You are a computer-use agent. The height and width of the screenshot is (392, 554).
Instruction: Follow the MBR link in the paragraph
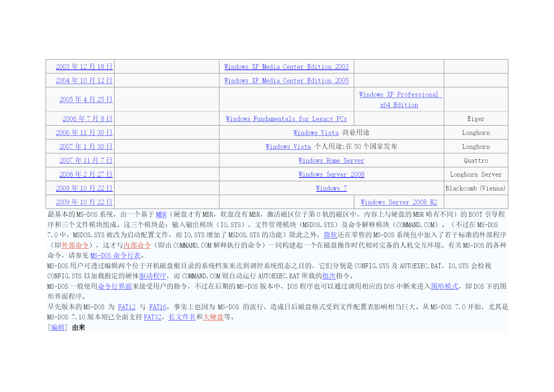[x=161, y=214]
